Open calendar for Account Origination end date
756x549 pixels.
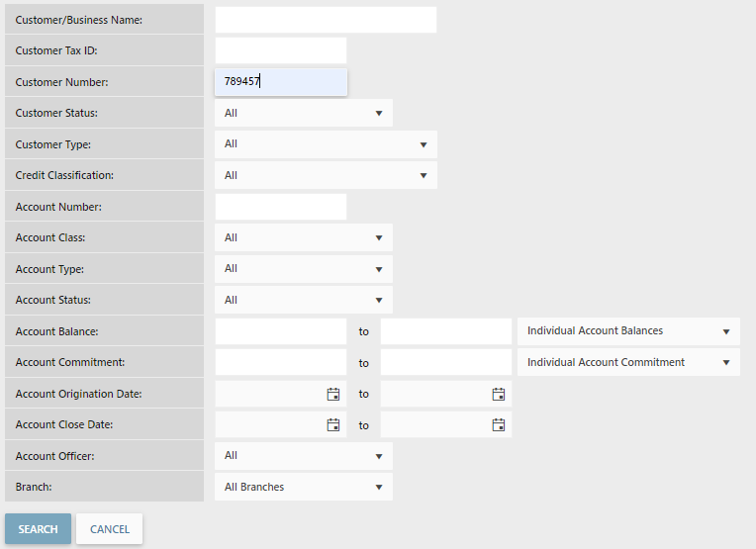[499, 394]
